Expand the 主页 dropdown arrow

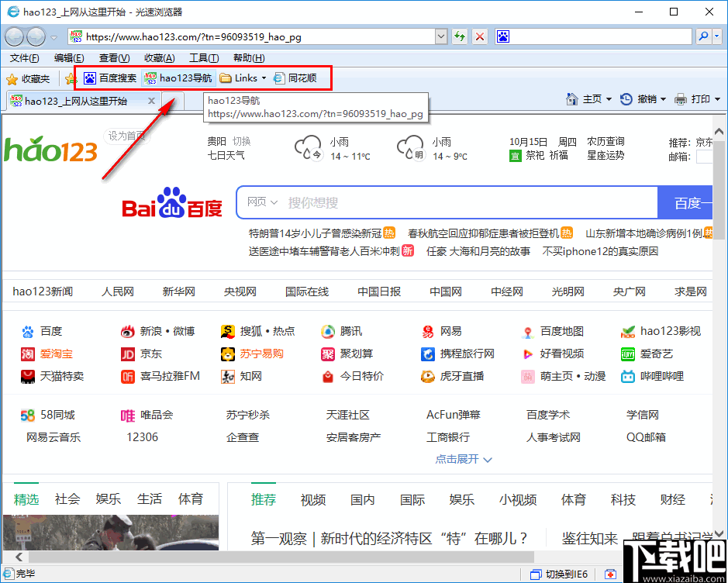pos(609,99)
